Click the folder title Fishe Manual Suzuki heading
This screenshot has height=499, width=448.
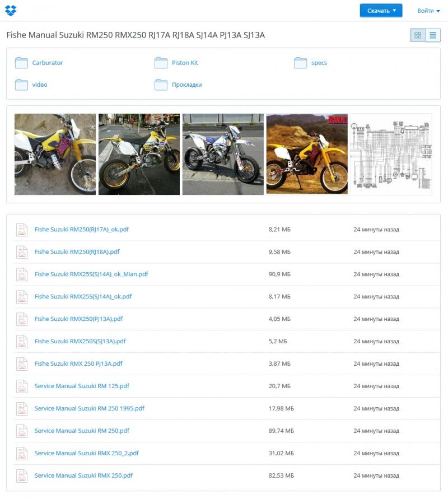pyautogui.click(x=136, y=35)
